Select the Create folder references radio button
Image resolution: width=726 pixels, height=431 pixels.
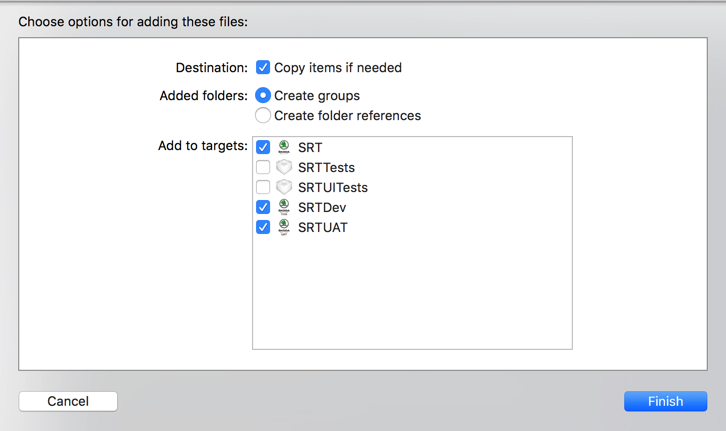[263, 116]
